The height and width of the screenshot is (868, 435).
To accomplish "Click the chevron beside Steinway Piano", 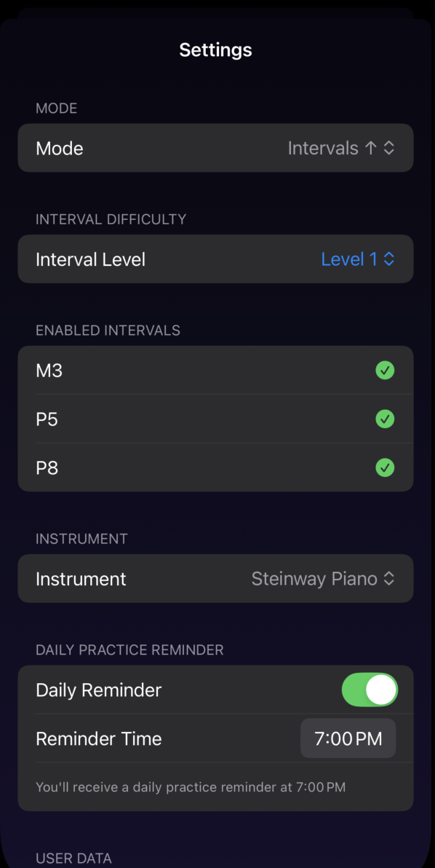I will [388, 578].
